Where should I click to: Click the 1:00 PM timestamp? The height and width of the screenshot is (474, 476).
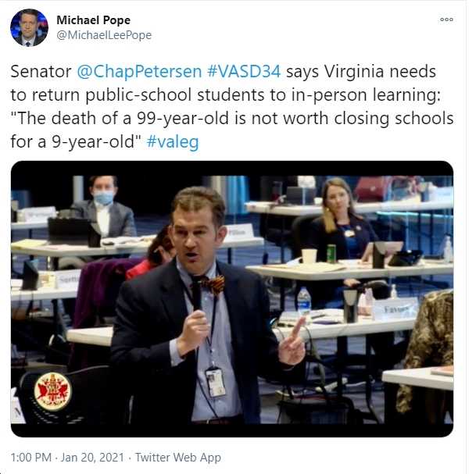31,458
